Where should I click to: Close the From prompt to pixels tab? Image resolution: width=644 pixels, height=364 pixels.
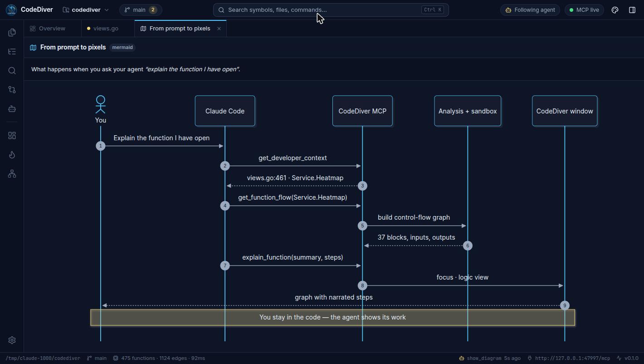pos(219,28)
